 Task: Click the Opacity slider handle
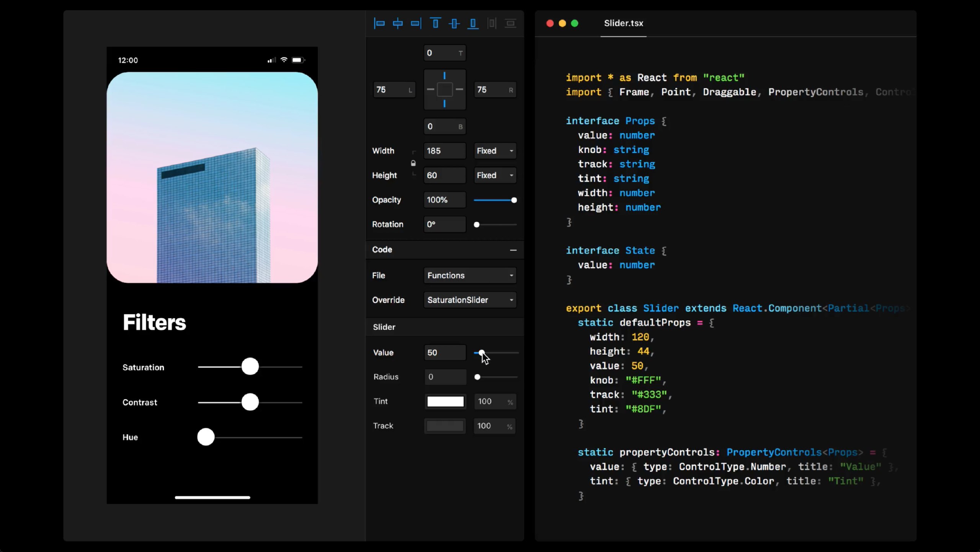[514, 200]
